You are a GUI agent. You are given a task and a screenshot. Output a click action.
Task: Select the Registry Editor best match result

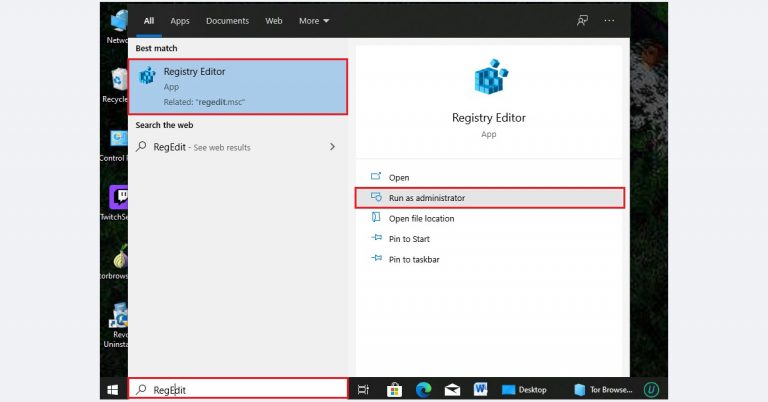coord(238,86)
